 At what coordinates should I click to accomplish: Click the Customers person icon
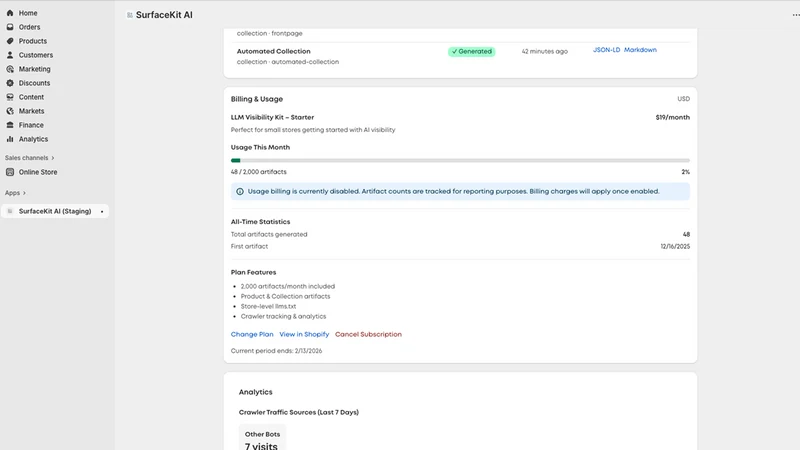(10, 55)
